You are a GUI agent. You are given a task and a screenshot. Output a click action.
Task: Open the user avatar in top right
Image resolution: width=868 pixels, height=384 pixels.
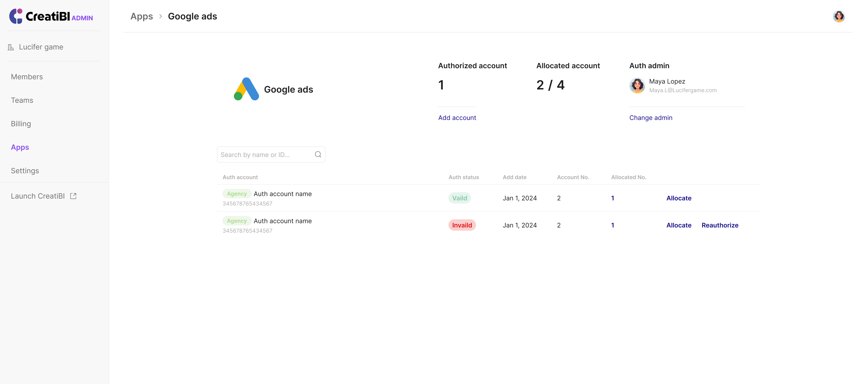point(839,16)
